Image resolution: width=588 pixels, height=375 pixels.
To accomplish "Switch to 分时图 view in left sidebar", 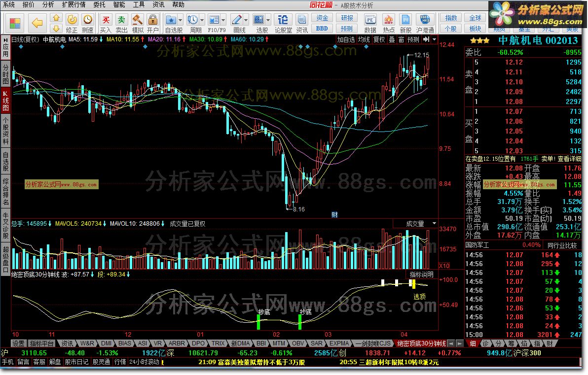I will [x=5, y=74].
